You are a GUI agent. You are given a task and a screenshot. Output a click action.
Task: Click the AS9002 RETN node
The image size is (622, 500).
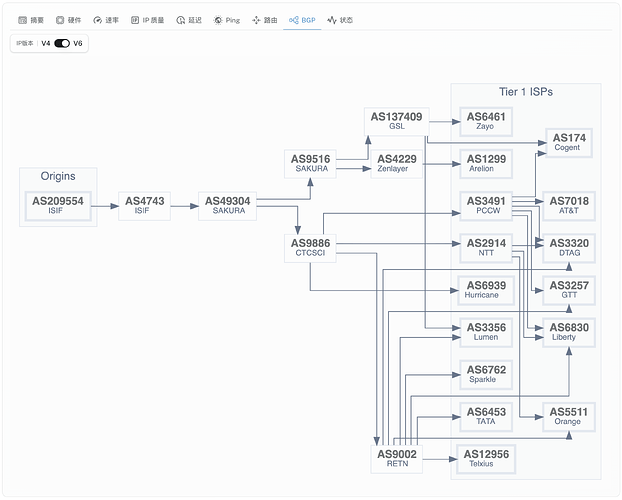point(397,459)
